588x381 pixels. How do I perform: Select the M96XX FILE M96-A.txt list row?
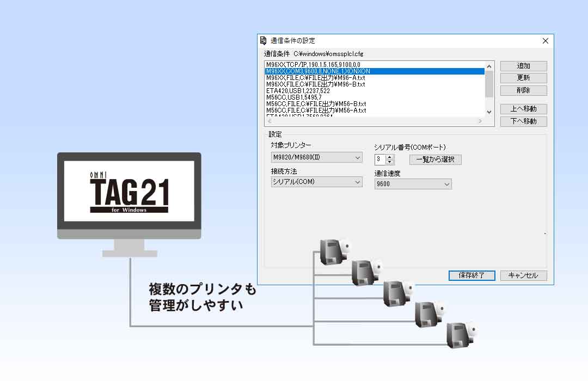[375, 78]
